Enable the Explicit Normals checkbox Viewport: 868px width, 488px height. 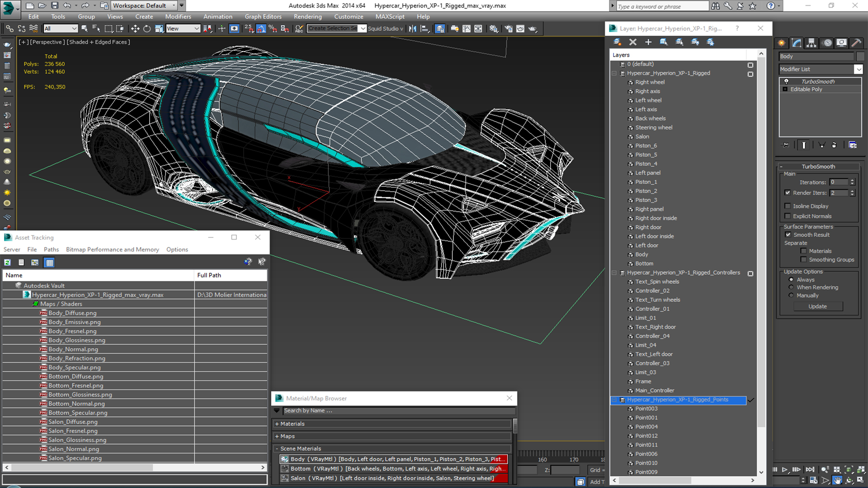pos(788,216)
